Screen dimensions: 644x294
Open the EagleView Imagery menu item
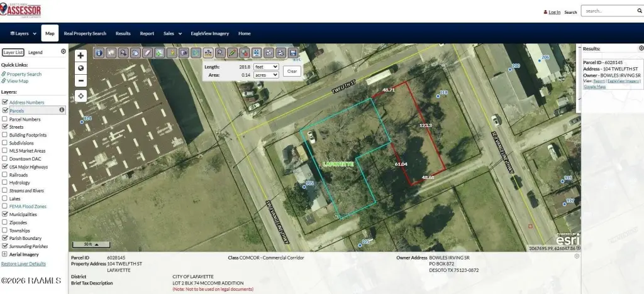[x=210, y=34]
